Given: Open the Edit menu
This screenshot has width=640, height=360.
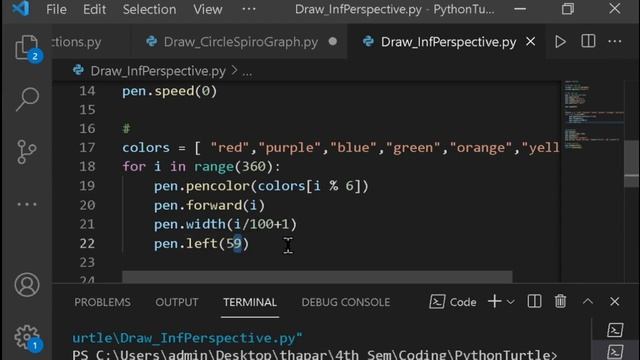Looking at the screenshot, I should pos(94,9).
